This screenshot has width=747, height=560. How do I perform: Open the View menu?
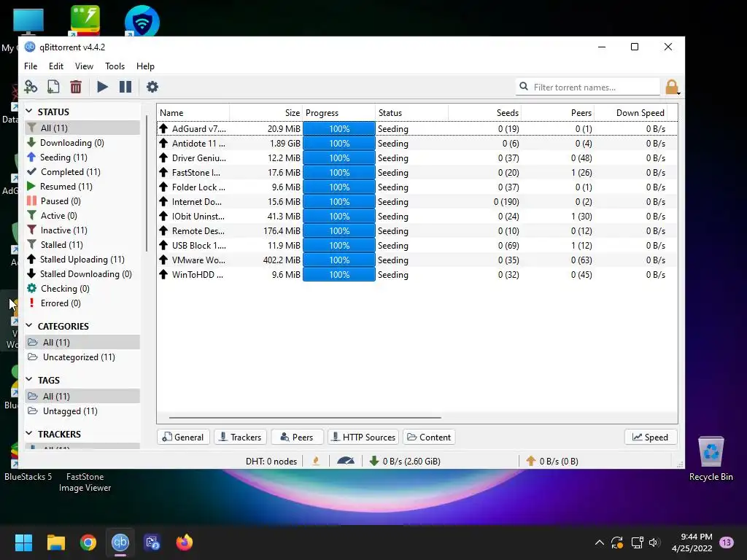tap(84, 66)
